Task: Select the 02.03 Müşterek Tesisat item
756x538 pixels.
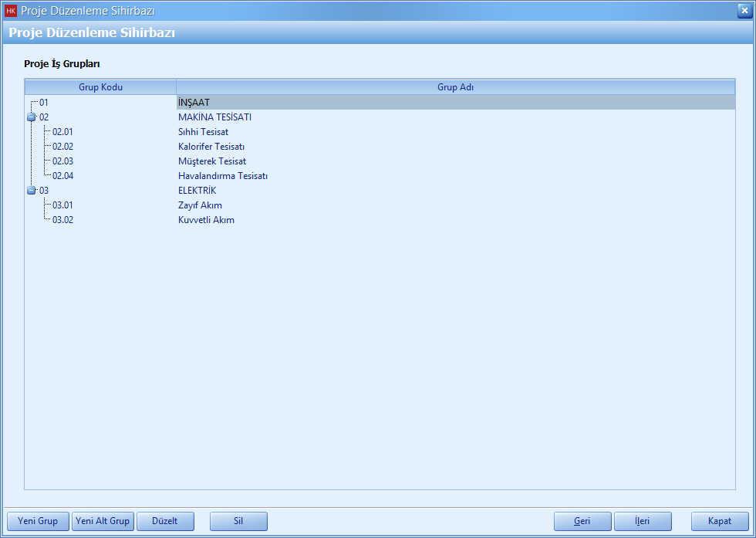Action: coord(211,161)
